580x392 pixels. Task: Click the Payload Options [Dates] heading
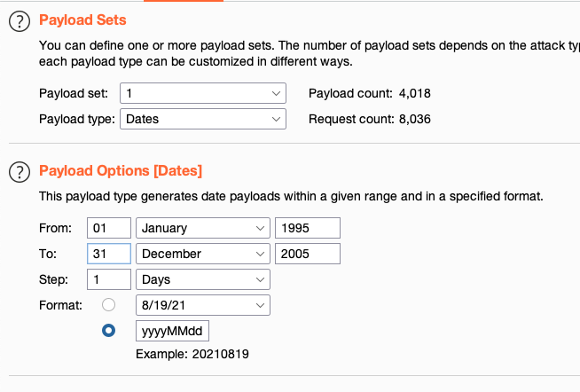(x=121, y=170)
